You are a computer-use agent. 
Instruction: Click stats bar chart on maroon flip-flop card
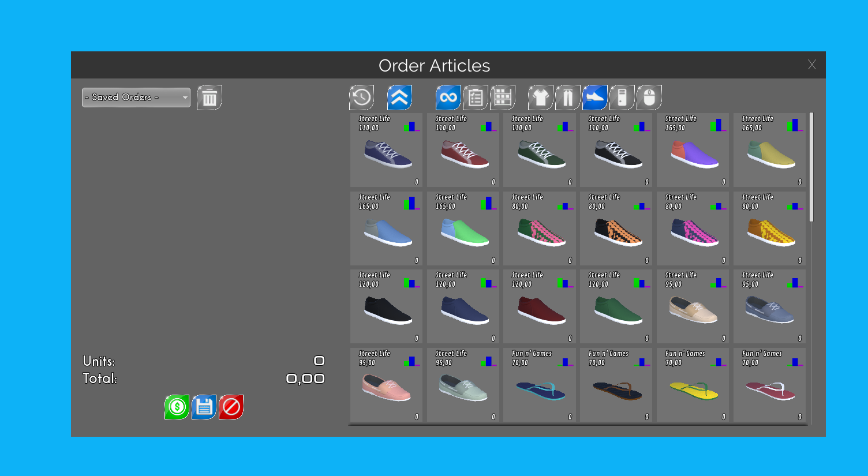pos(795,362)
